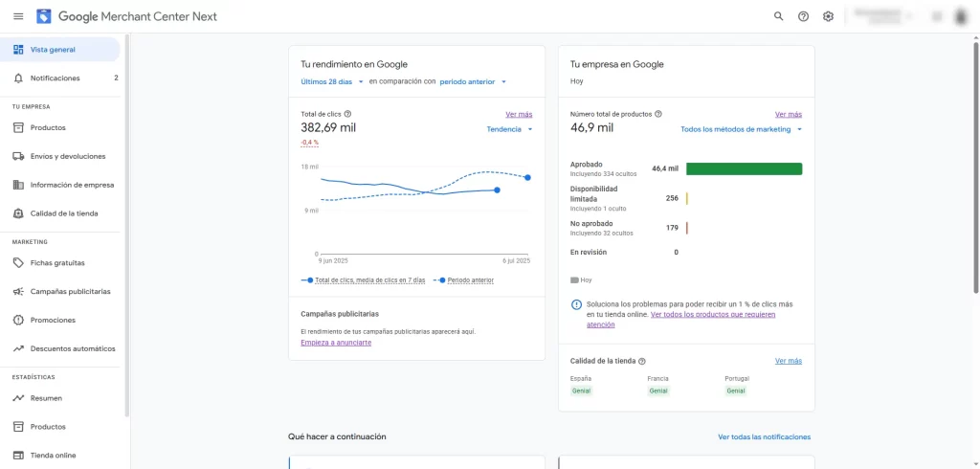Open the Tendencia dropdown
Image resolution: width=980 pixels, height=469 pixels.
[509, 129]
